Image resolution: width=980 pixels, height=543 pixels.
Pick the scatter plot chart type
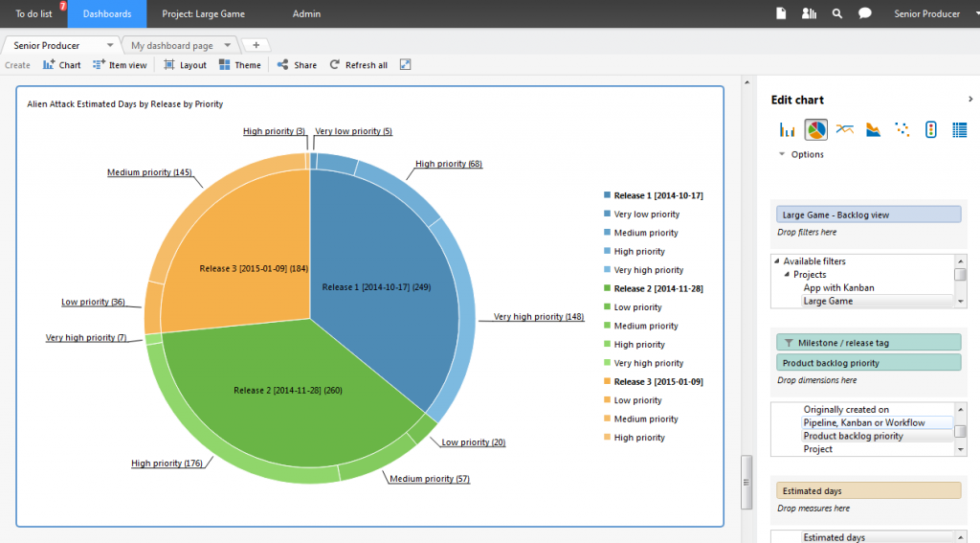point(902,130)
